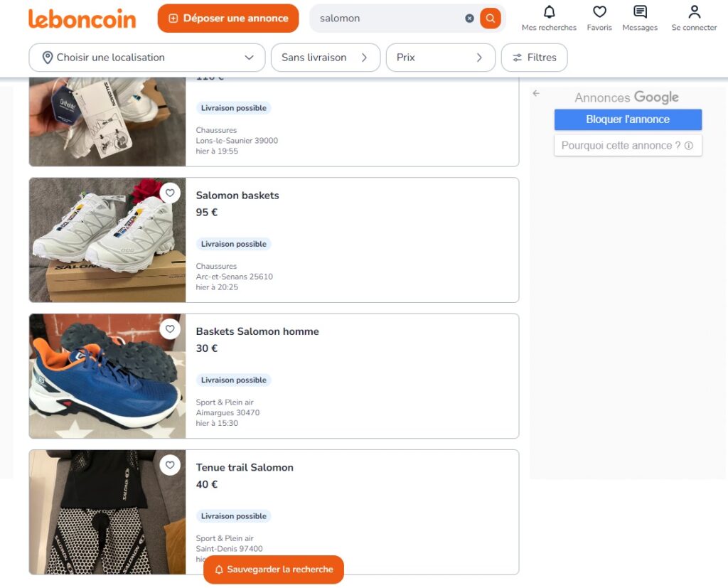Click Sauvegarder la recherche button

(274, 570)
